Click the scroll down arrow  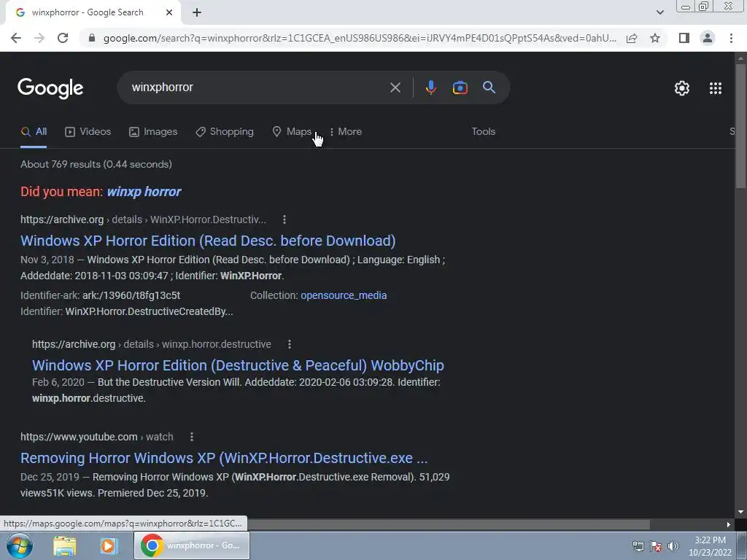point(740,513)
